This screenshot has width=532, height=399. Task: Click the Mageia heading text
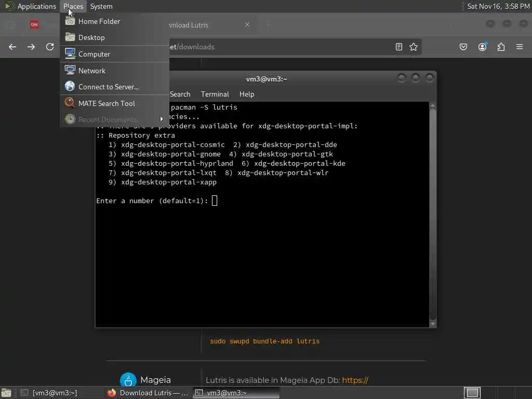[x=155, y=380]
